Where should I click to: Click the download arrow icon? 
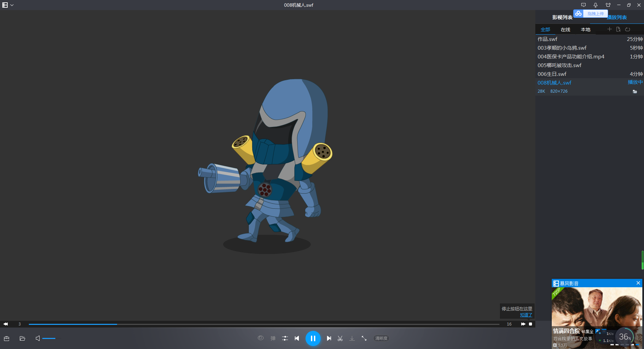(x=352, y=338)
